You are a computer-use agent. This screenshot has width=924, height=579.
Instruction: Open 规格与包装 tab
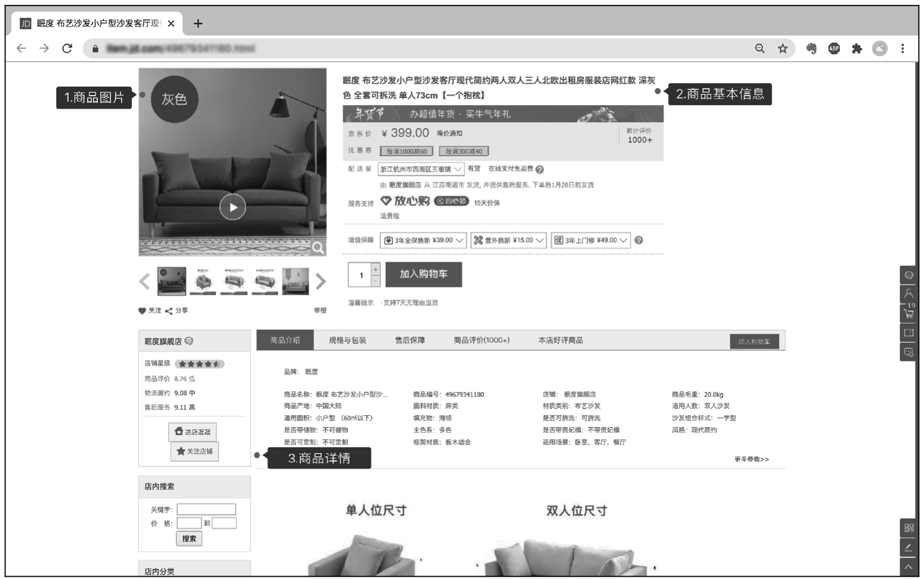[347, 340]
